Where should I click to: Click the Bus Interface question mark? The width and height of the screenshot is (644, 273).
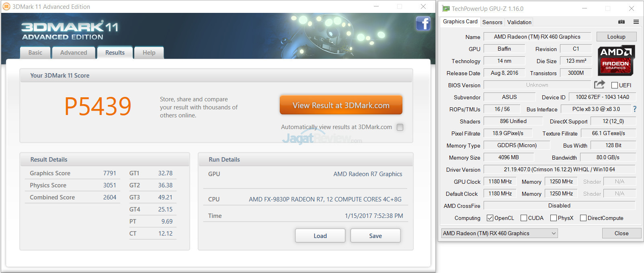pos(635,109)
